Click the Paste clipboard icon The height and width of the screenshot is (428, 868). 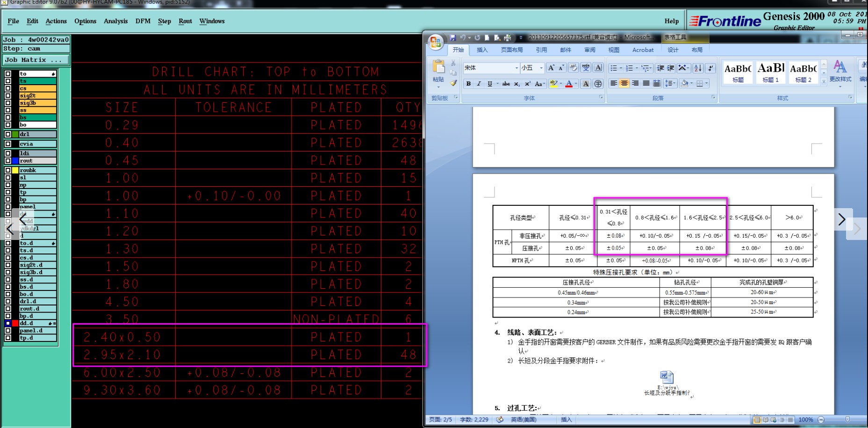[438, 67]
